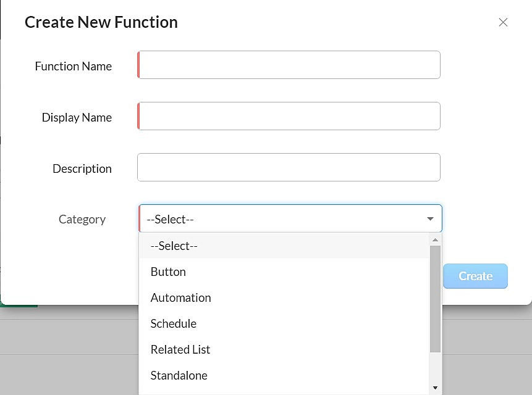
Task: Click the dropdown list scroll-up arrow
Action: [435, 239]
